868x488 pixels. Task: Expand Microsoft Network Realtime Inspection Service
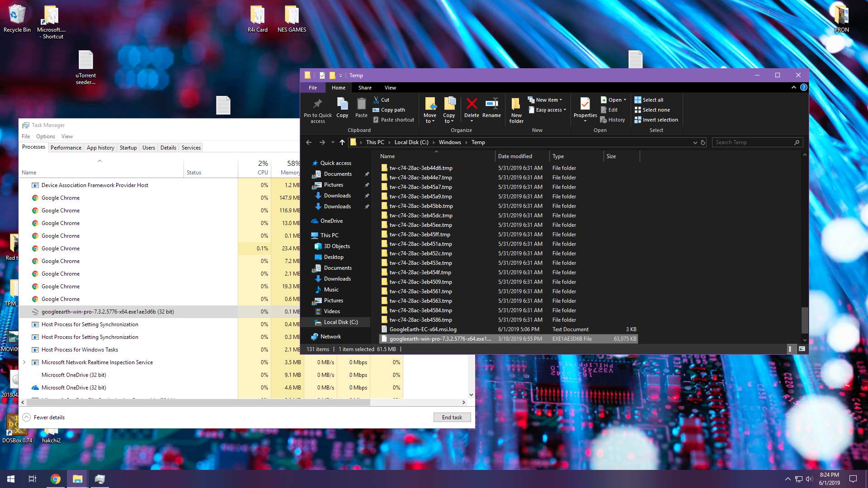coord(24,362)
